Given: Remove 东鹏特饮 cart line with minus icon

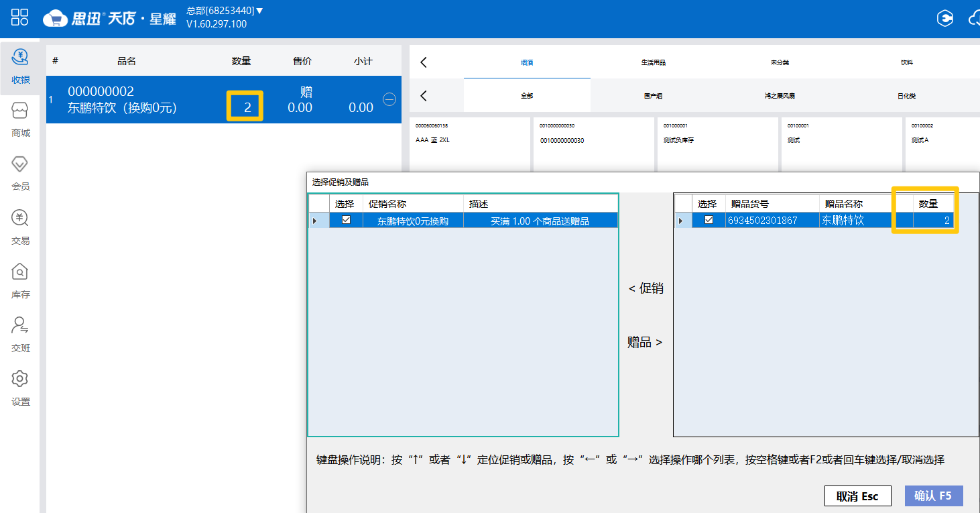Looking at the screenshot, I should pyautogui.click(x=389, y=99).
